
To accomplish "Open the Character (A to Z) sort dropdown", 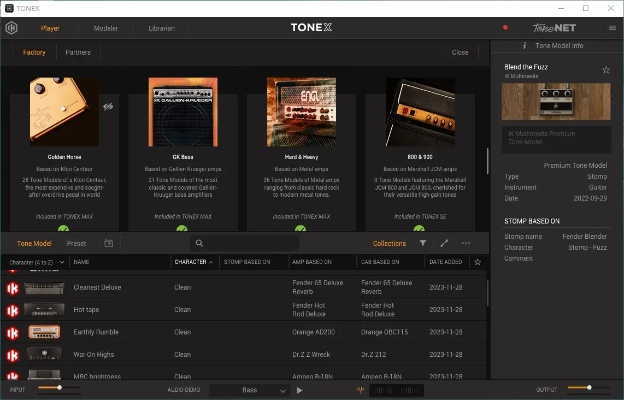I will pyautogui.click(x=36, y=262).
